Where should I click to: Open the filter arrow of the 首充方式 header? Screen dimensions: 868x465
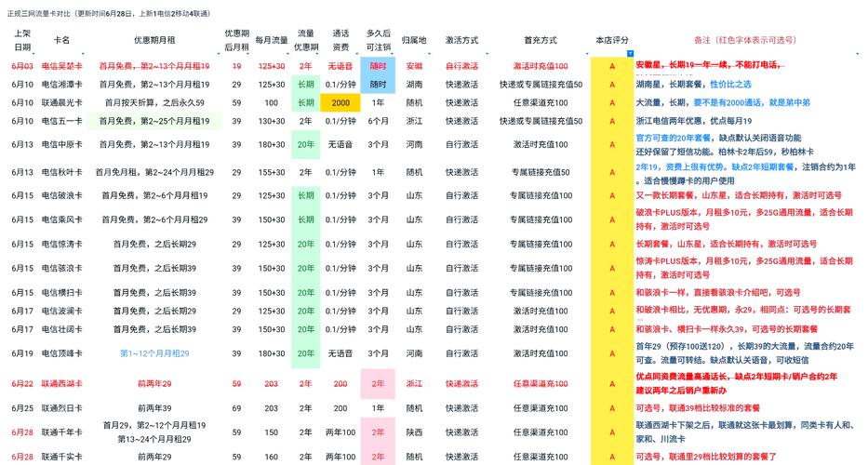pyautogui.click(x=586, y=54)
